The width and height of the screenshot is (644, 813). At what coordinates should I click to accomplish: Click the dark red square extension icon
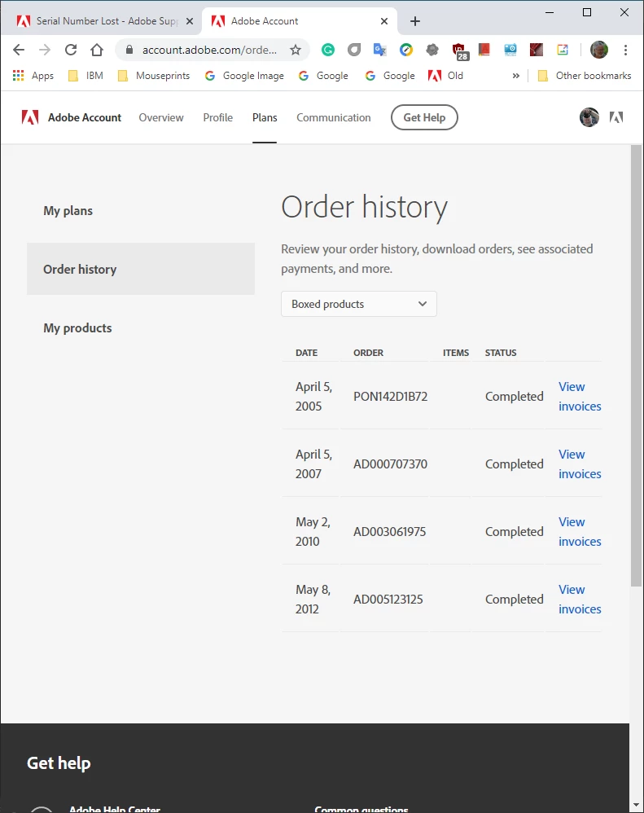[x=537, y=50]
